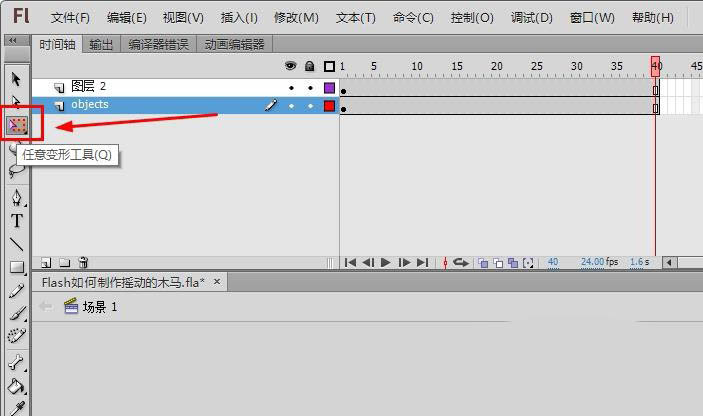Click the current frame value 40
Viewport: 703px width, 416px height.
coord(553,262)
